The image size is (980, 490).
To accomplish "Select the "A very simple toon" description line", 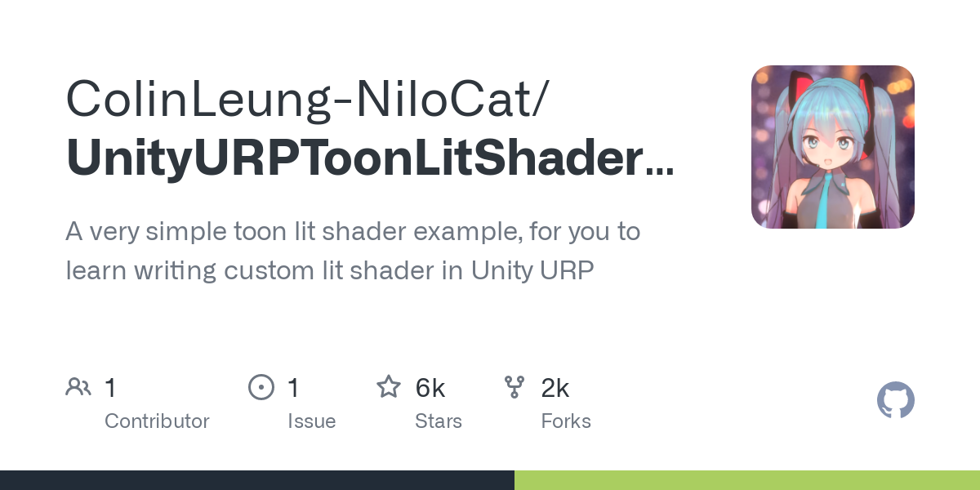I will (x=353, y=232).
